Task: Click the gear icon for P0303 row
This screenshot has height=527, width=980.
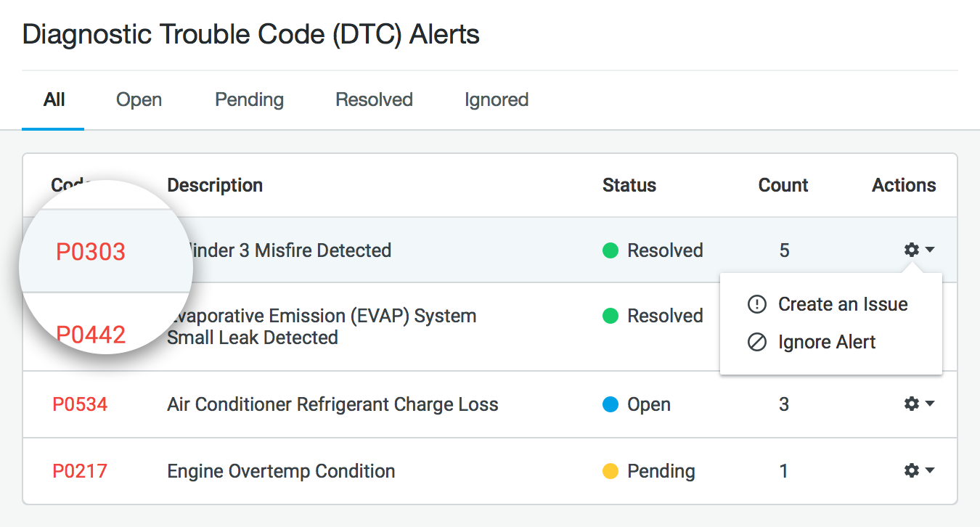Action: [x=911, y=250]
